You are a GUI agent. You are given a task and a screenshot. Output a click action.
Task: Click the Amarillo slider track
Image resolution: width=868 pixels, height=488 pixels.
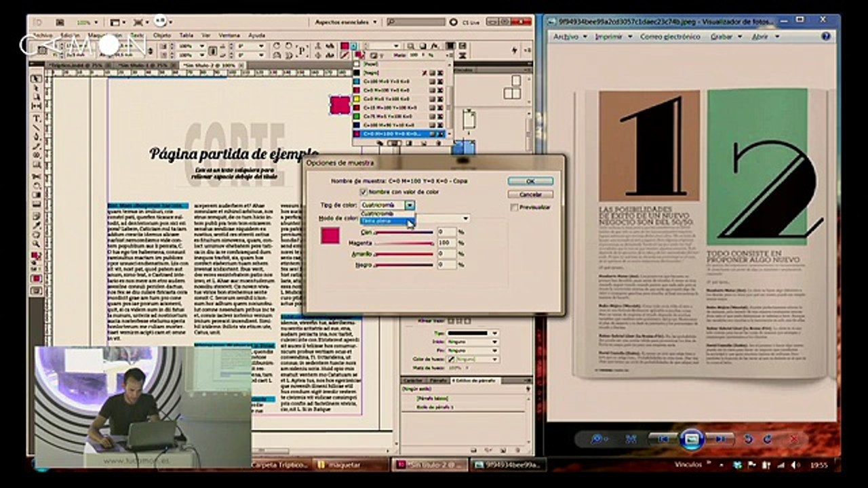404,254
